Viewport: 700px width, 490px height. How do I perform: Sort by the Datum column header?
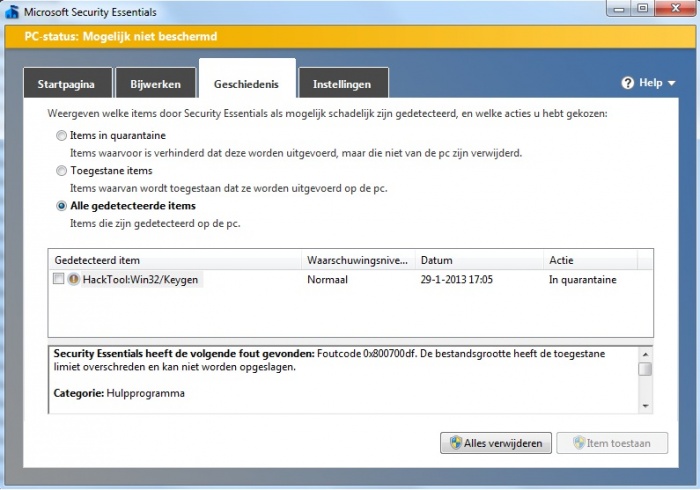479,260
